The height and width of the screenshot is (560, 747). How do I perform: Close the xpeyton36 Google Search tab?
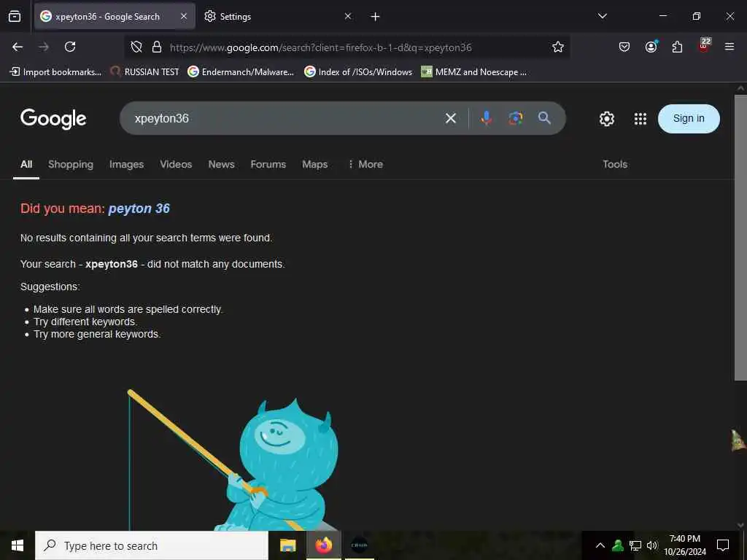click(184, 16)
